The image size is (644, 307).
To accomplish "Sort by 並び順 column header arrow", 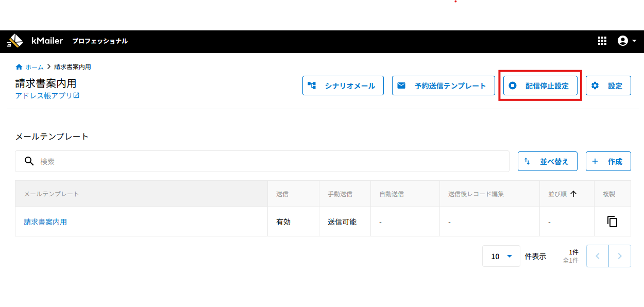I will pos(573,194).
